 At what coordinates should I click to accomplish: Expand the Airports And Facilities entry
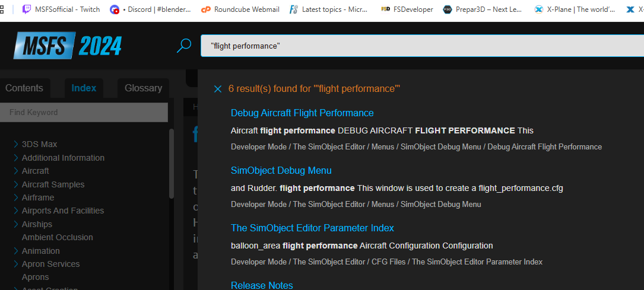click(x=16, y=211)
